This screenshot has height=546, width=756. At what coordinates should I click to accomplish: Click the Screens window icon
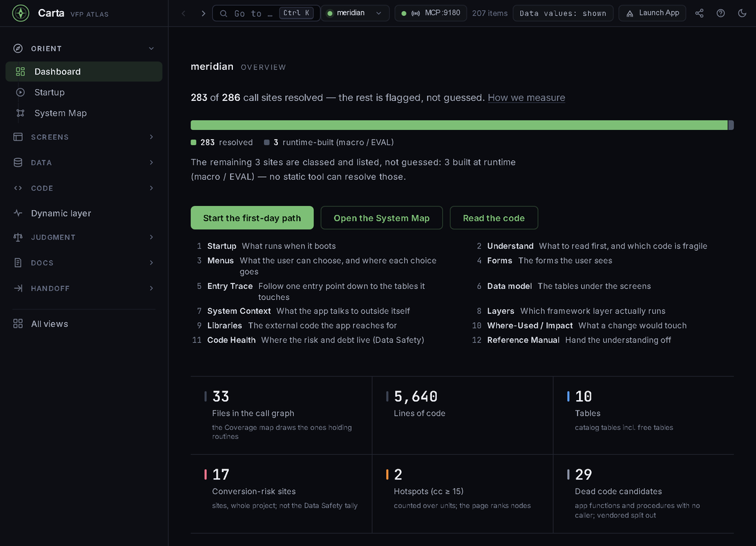[x=18, y=137]
